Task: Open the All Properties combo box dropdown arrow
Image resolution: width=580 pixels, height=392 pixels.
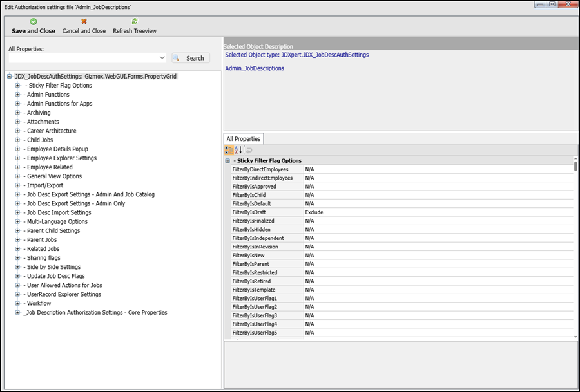Action: click(162, 58)
